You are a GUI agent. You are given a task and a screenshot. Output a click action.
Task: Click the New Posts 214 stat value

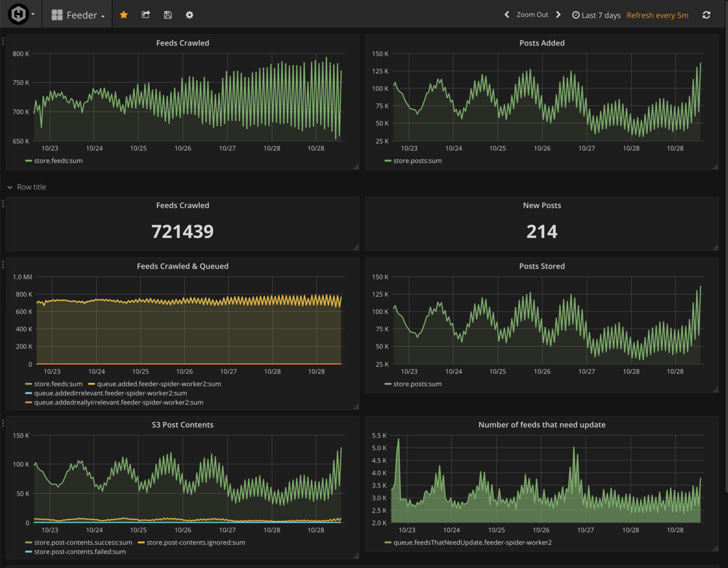541,232
